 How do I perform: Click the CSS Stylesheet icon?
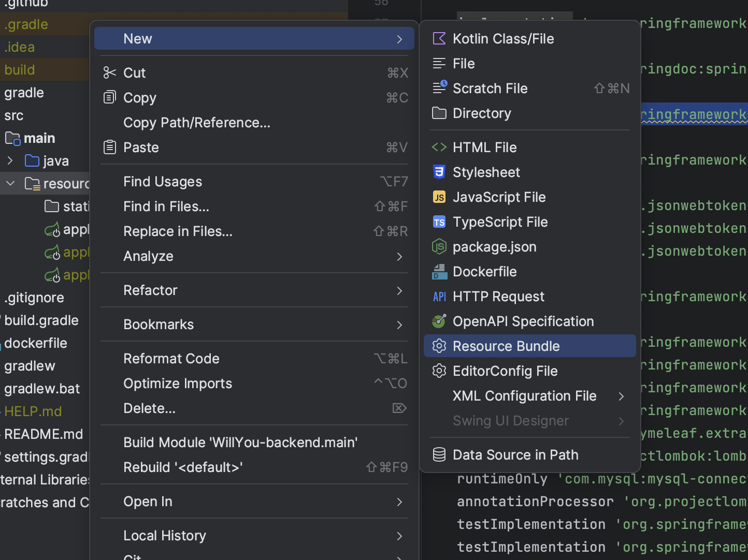pyautogui.click(x=439, y=172)
